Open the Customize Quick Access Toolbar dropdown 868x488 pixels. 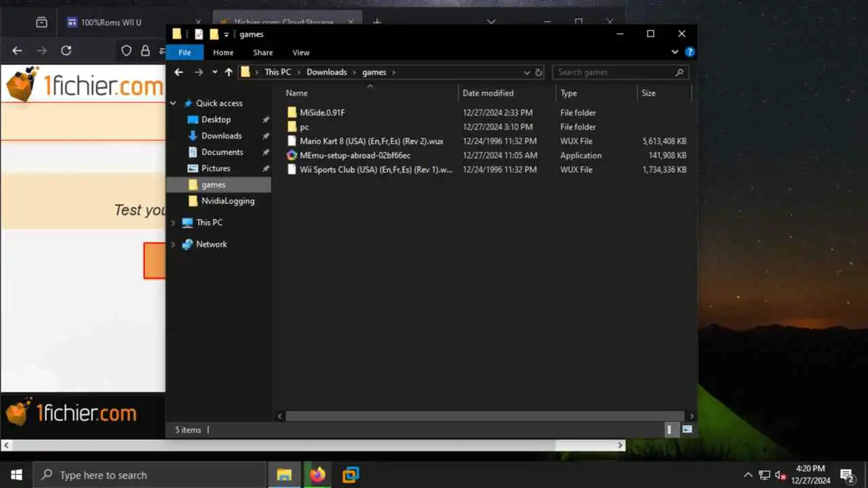click(226, 35)
